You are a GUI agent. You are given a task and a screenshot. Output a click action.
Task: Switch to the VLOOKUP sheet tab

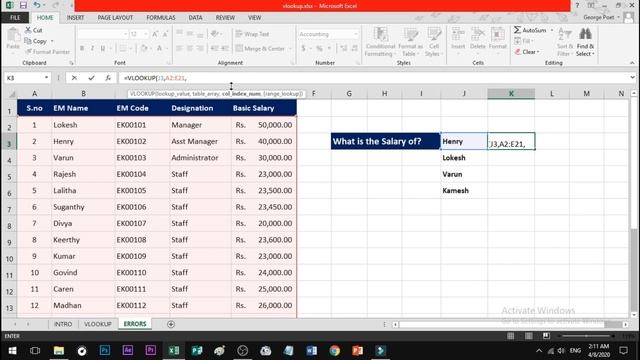coord(98,324)
